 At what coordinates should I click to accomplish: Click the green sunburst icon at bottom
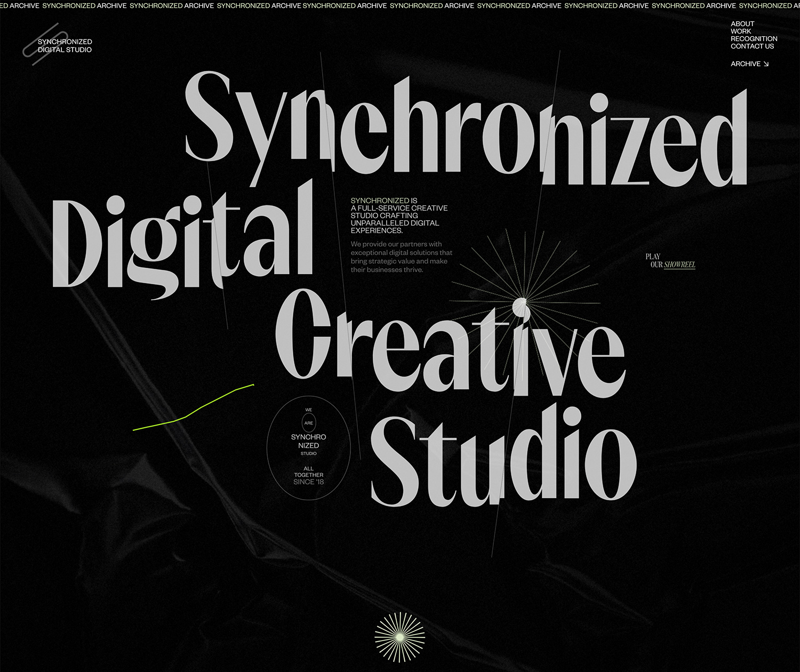point(400,637)
